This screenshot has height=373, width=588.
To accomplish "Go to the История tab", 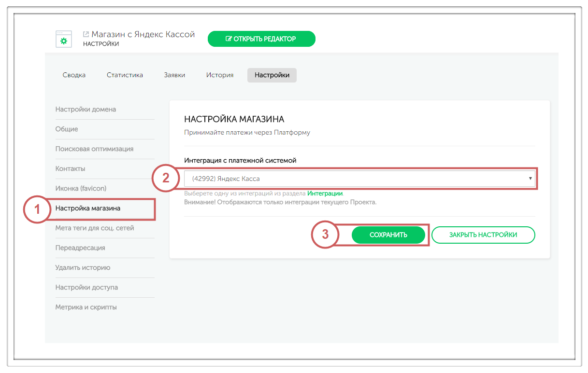I will [220, 75].
